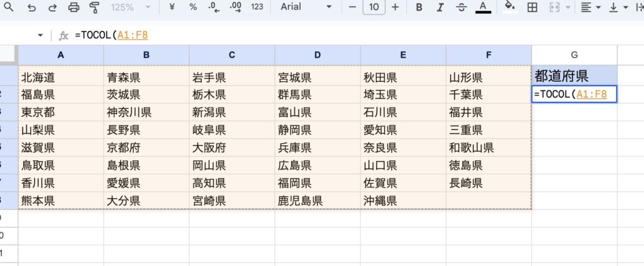644x266 pixels.
Task: Toggle bold formatting
Action: [x=419, y=7]
